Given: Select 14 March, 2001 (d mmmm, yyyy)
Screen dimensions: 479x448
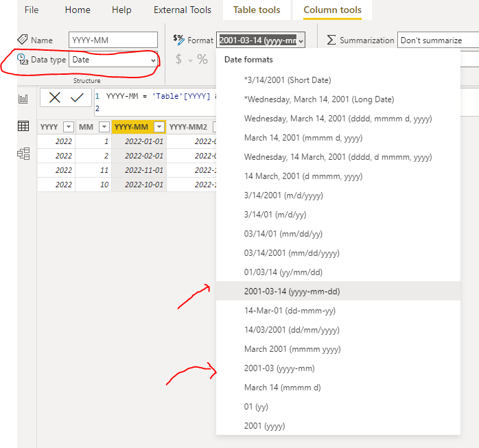Looking at the screenshot, I should tap(338, 176).
